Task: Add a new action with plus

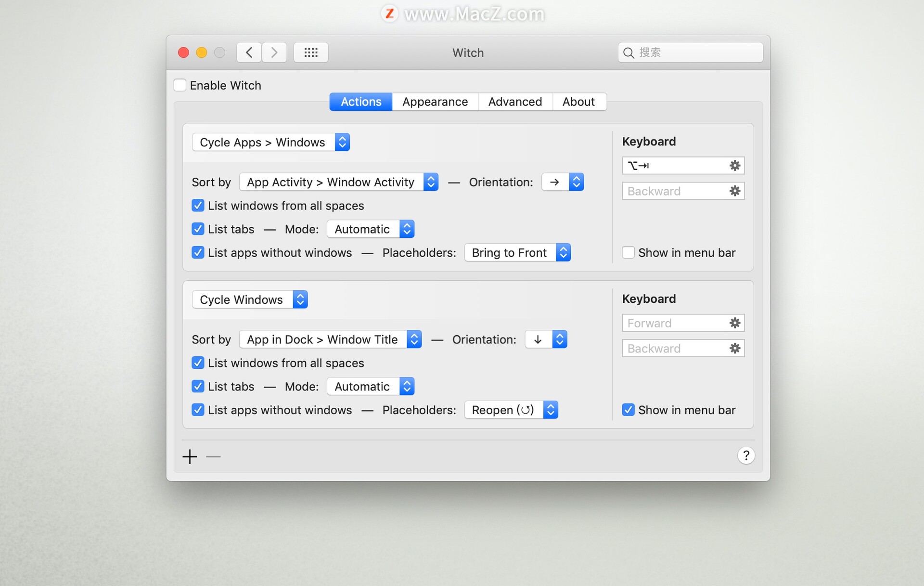Action: (190, 456)
